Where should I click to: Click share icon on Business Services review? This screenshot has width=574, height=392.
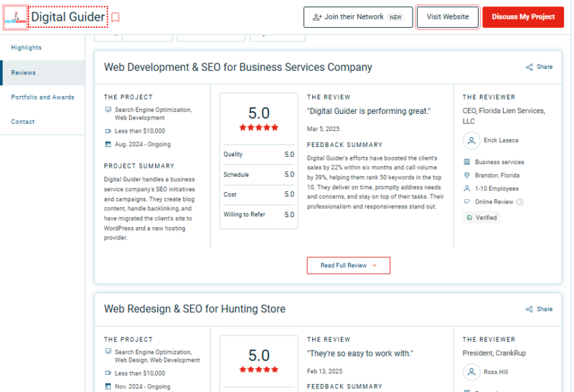point(529,67)
